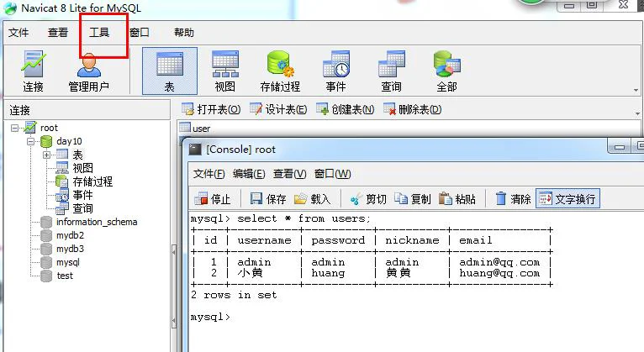Select the day10 database in the tree

[69, 141]
